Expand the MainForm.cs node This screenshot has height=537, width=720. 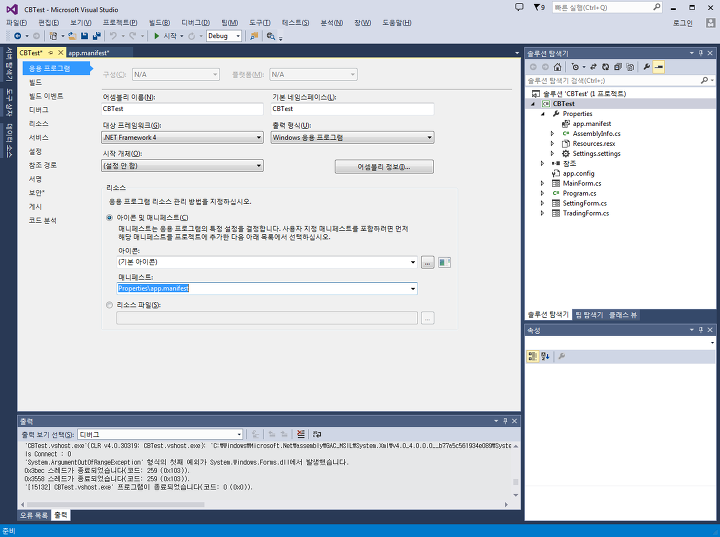pyautogui.click(x=543, y=183)
